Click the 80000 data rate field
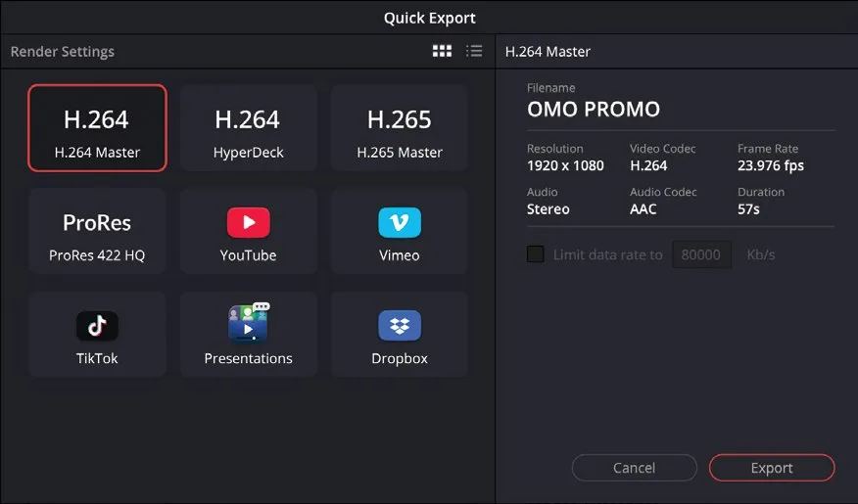 [x=701, y=254]
